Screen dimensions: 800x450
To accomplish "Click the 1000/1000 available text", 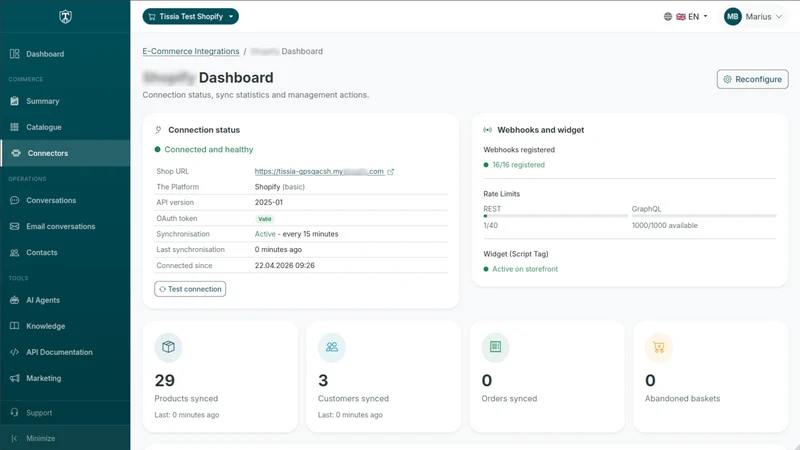I will click(664, 226).
